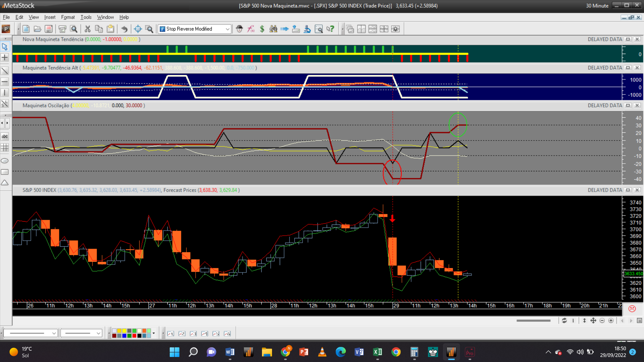Image resolution: width=644 pixels, height=362 pixels.
Task: Click the 30 Minute periodicity label
Action: 597,6
